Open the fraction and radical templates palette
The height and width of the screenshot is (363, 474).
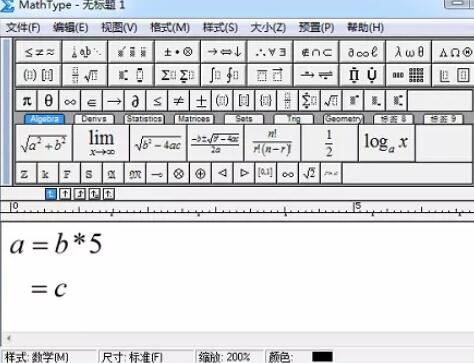pos(85,75)
